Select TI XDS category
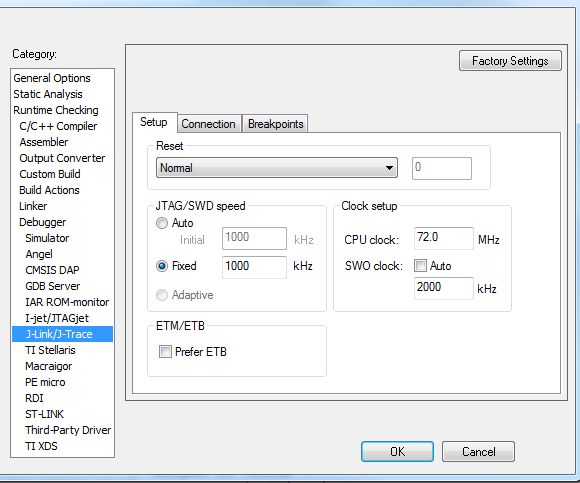This screenshot has height=483, width=580. (41, 446)
